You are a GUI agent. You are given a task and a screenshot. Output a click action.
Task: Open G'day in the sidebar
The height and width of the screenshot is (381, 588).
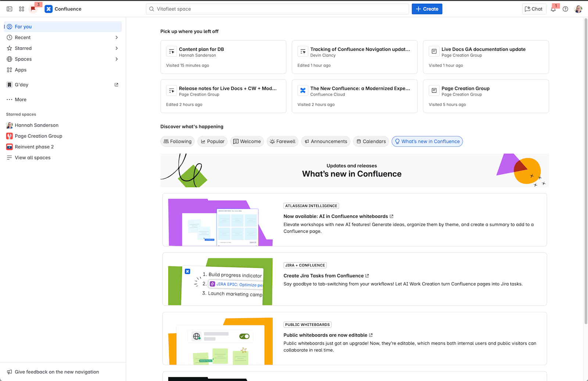tap(63, 85)
